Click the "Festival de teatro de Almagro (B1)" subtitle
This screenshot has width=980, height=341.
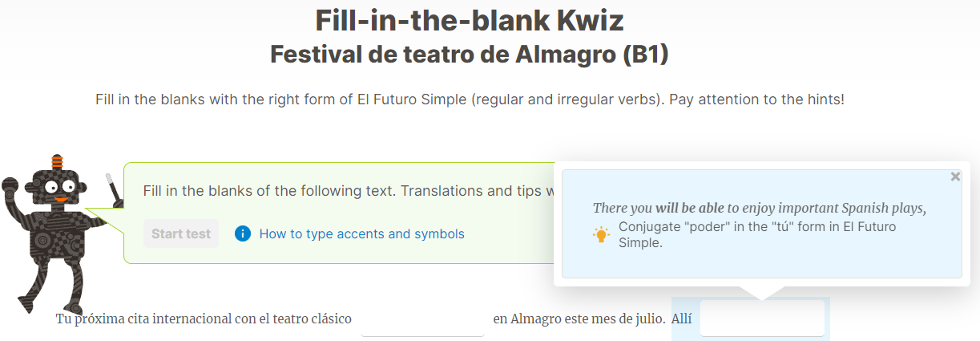tap(470, 55)
